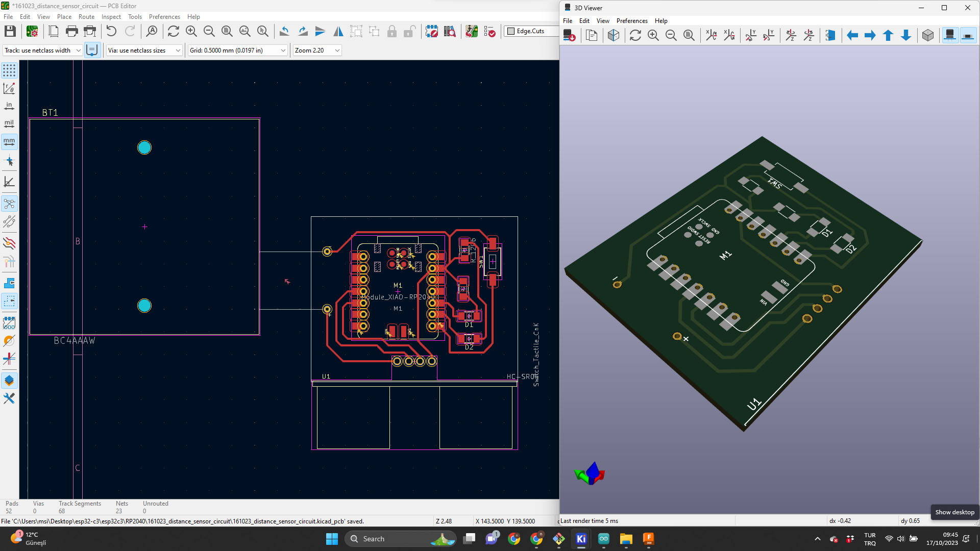Toggle grid display in the left toolbar
The width and height of the screenshot is (980, 551).
[9, 70]
